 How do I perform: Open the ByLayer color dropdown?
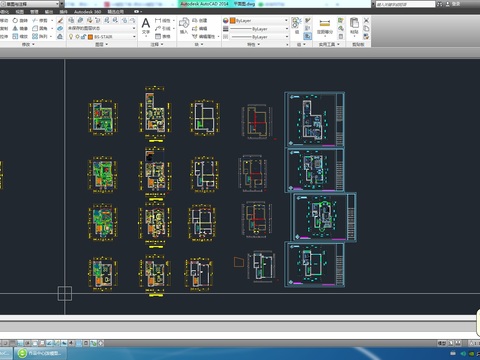[x=259, y=21]
